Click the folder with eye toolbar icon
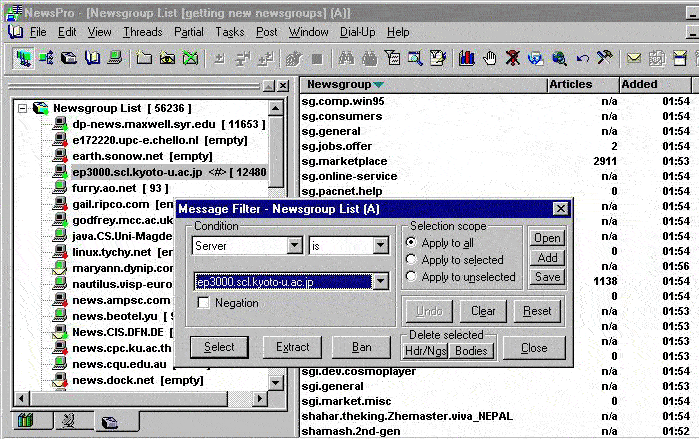This screenshot has width=699, height=439. pyautogui.click(x=168, y=58)
